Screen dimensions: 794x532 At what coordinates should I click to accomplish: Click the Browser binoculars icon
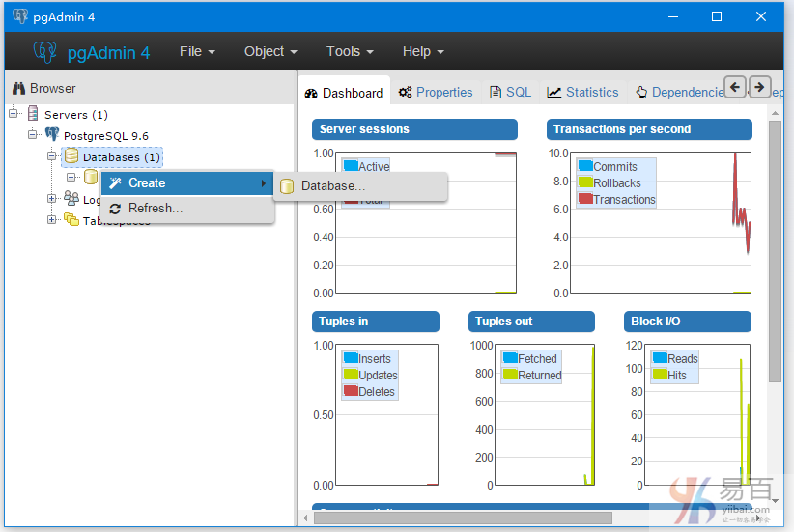tap(18, 88)
